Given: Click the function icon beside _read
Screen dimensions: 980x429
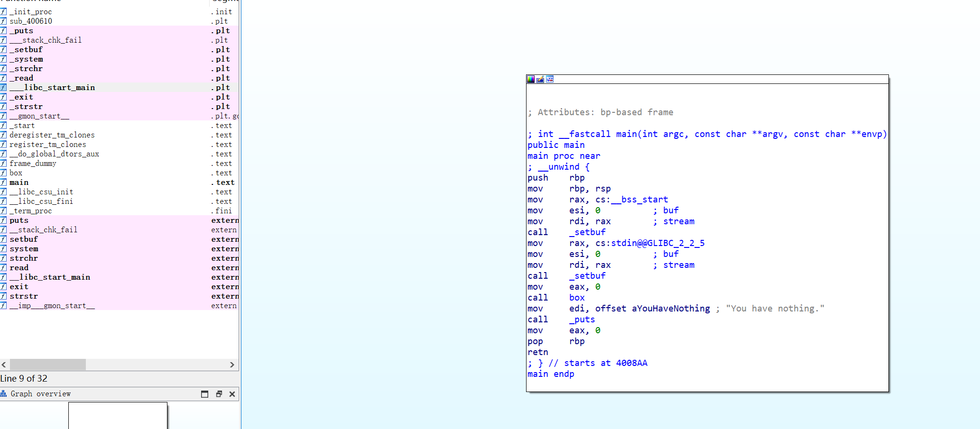Looking at the screenshot, I should point(3,78).
